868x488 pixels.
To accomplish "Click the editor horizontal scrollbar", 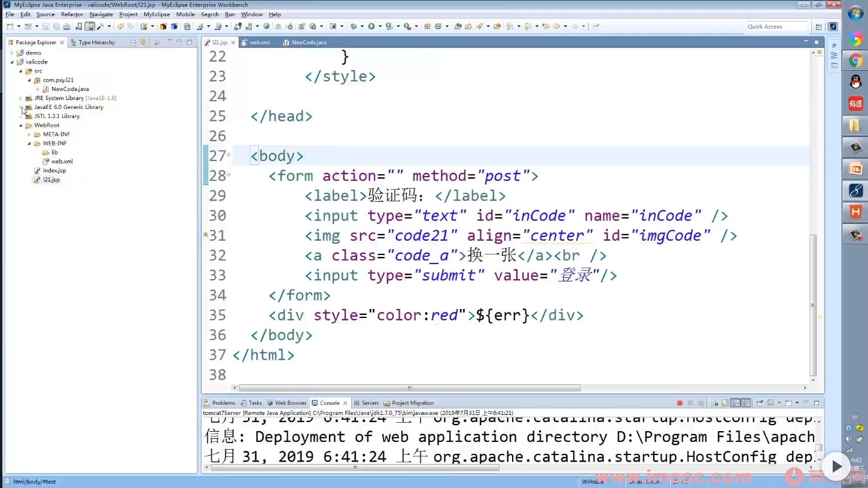I will tap(410, 388).
